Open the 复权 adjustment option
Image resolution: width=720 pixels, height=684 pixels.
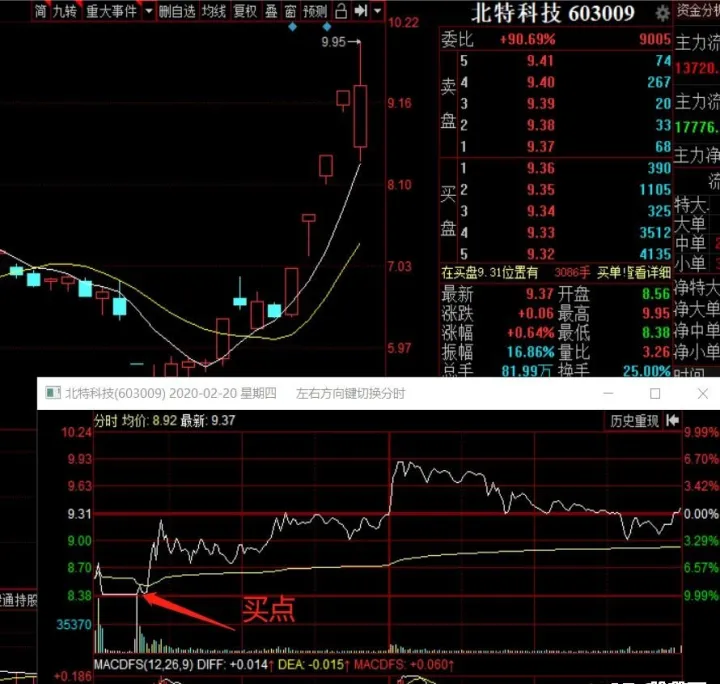point(245,11)
